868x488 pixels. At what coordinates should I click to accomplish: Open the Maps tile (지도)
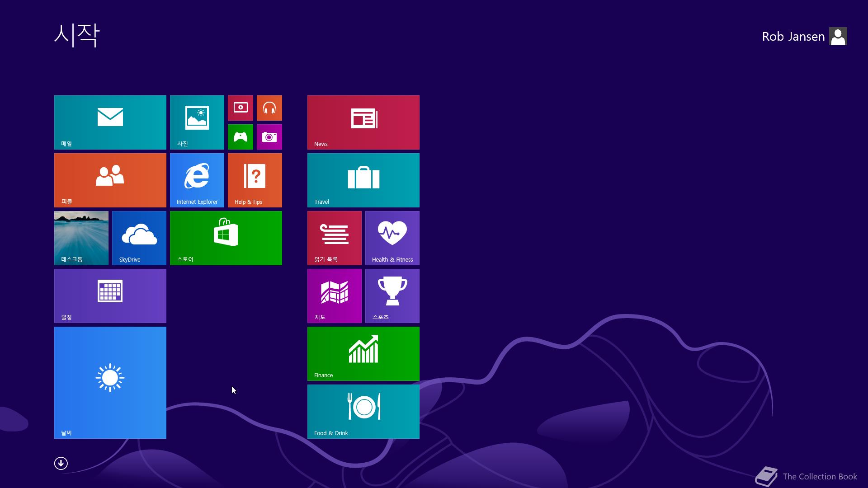(335, 296)
